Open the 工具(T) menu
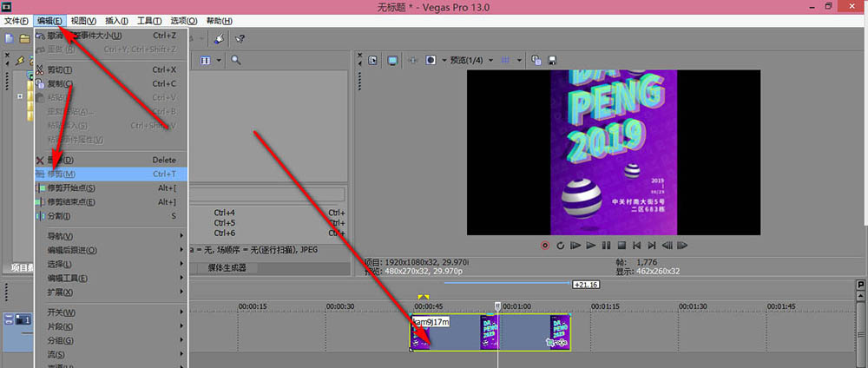Screen dimensions: 868x368 149,21
